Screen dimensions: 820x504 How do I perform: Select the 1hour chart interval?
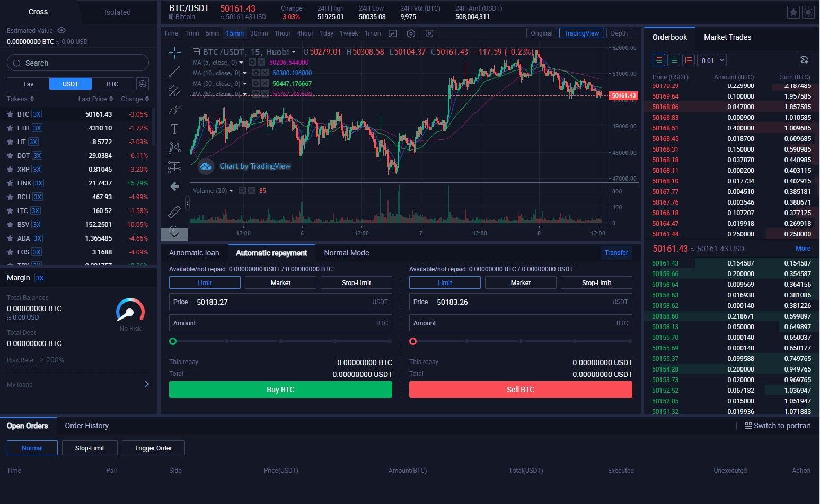click(283, 33)
